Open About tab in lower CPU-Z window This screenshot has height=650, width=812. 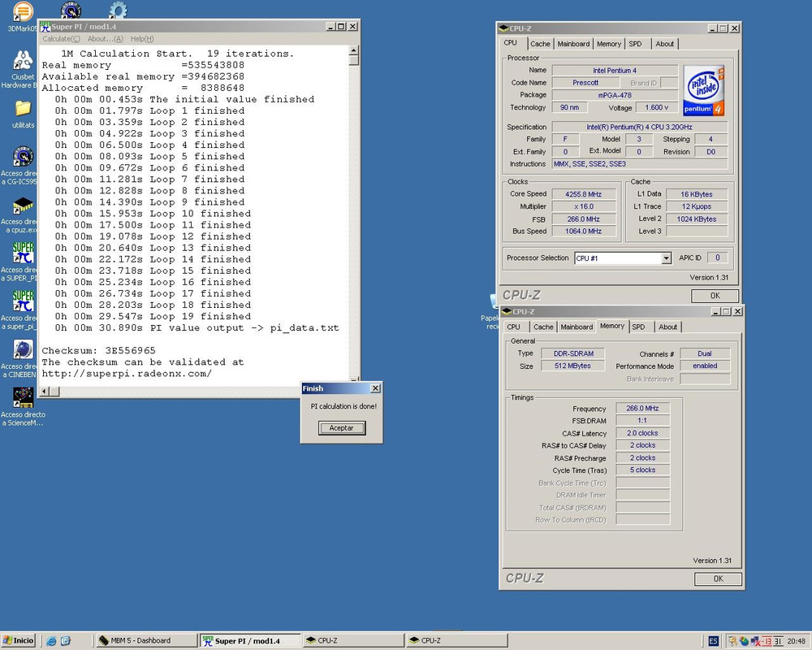tap(667, 327)
